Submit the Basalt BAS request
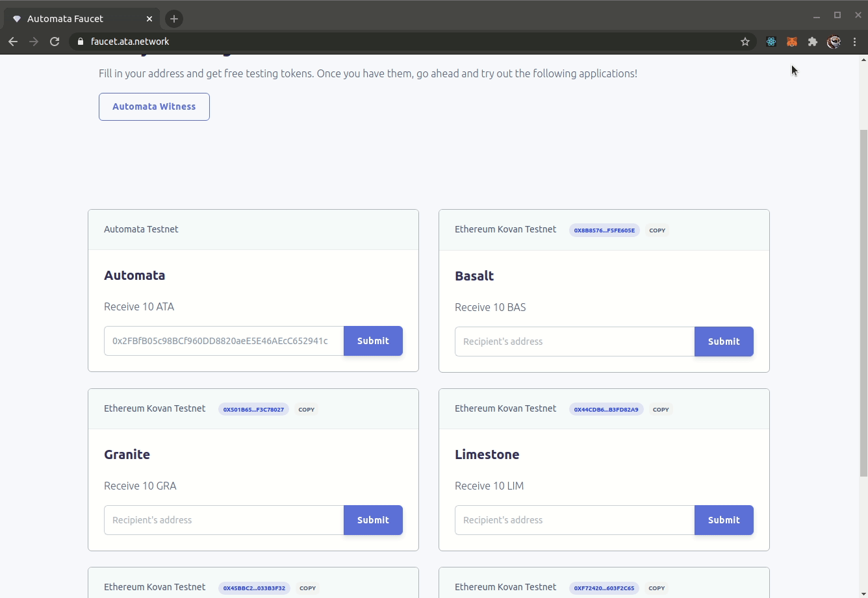The image size is (868, 598). click(x=724, y=342)
